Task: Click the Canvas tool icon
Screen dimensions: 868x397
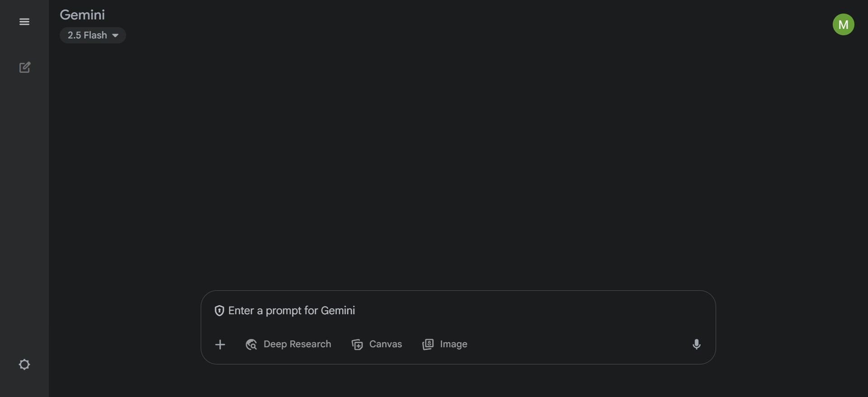Action: click(357, 345)
